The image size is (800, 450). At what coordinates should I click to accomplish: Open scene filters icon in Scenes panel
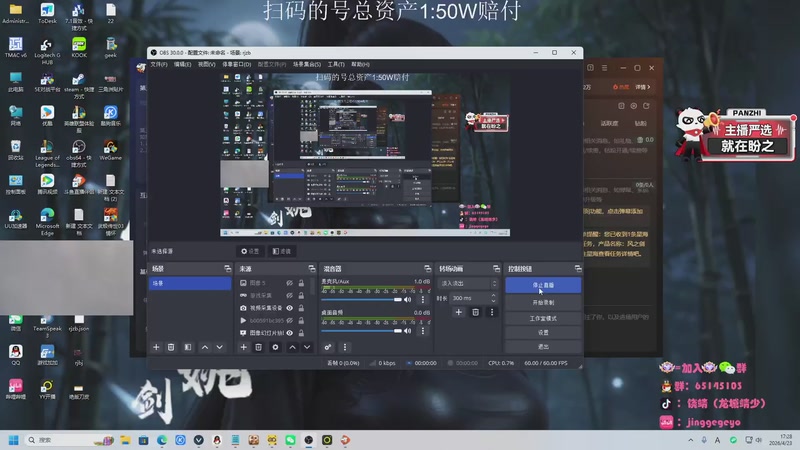pos(188,347)
